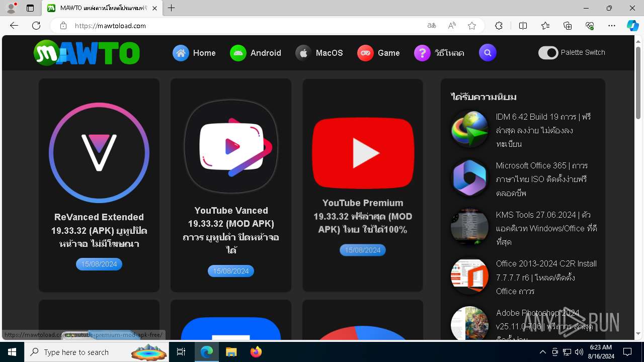The image size is (644, 362).
Task: Open Settings and more menu
Action: coord(612,26)
